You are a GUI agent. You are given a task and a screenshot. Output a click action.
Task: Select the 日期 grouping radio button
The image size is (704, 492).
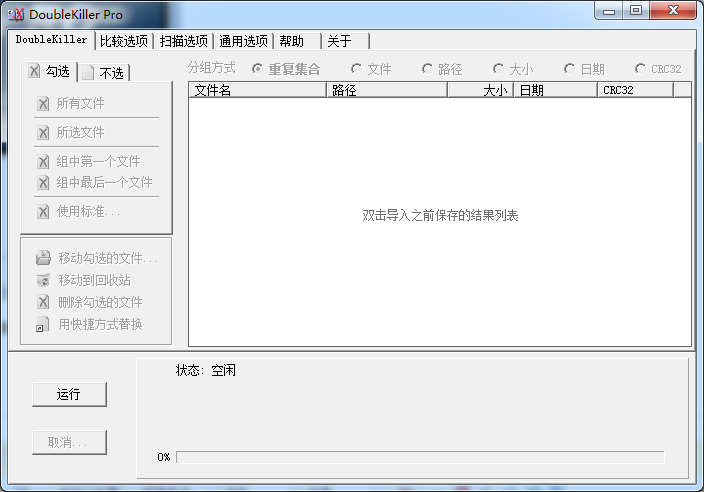(569, 69)
